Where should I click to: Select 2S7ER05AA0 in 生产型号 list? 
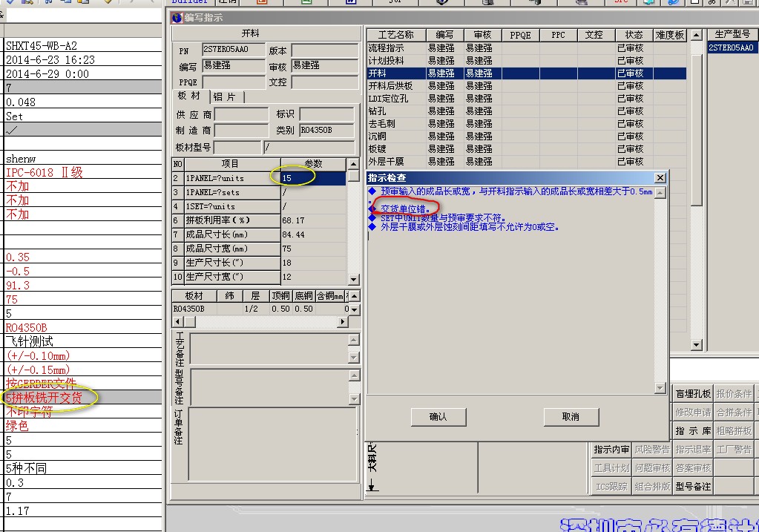[731, 47]
